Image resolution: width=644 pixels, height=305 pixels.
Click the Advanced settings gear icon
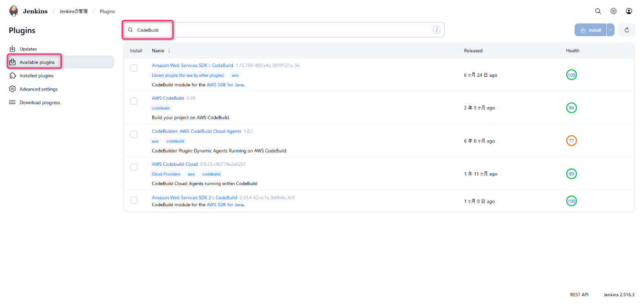(x=13, y=89)
